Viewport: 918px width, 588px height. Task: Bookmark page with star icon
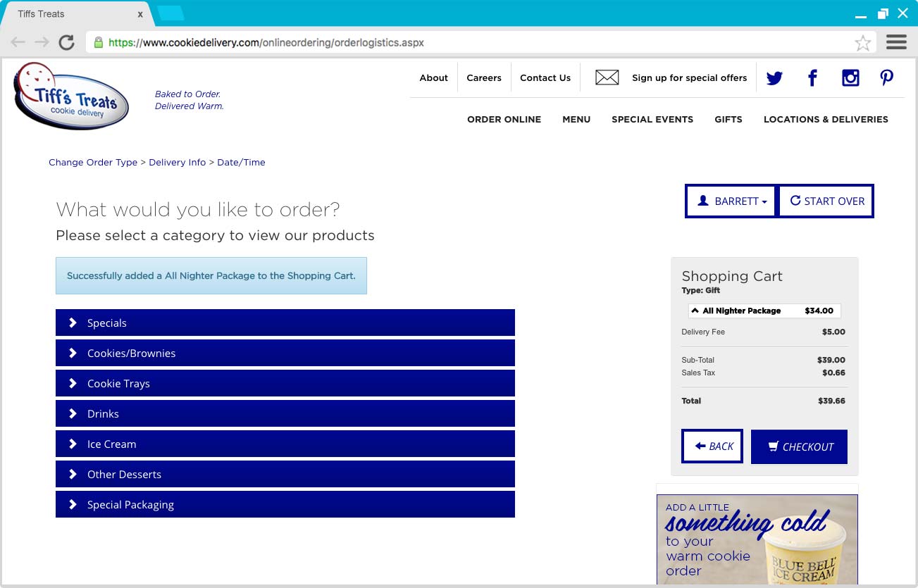click(x=862, y=43)
